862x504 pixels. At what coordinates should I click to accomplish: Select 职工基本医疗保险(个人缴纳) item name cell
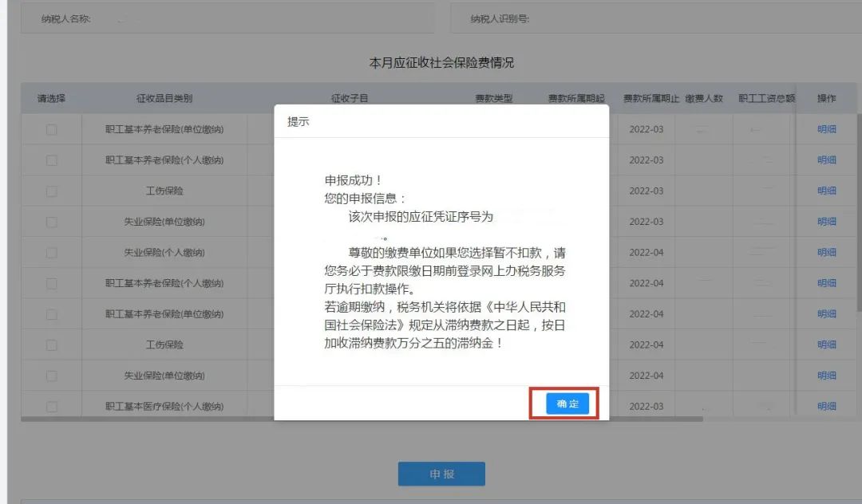tap(164, 406)
